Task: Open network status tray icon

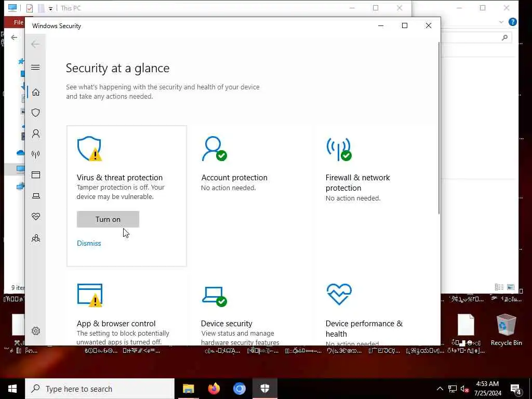Action: [x=453, y=389]
